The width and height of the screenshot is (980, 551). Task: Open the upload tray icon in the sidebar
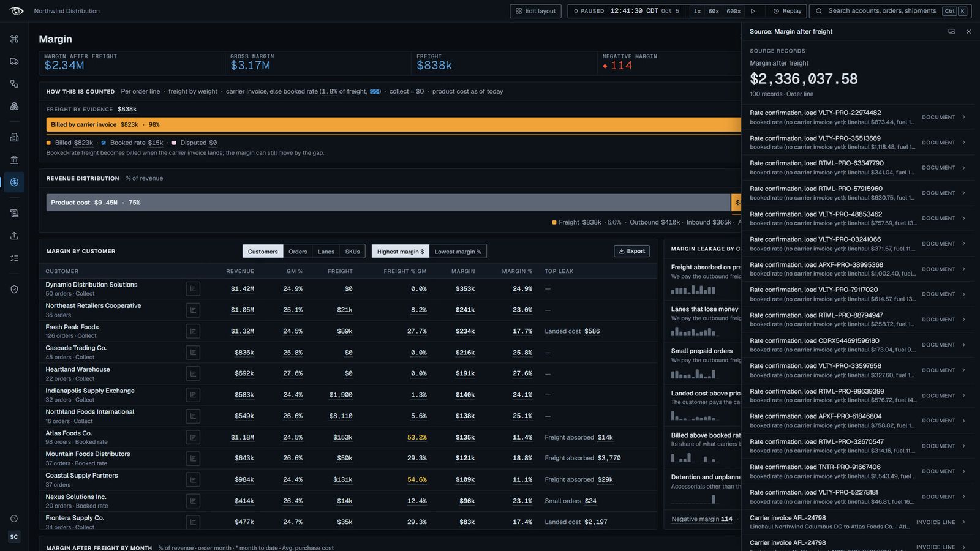(x=14, y=236)
